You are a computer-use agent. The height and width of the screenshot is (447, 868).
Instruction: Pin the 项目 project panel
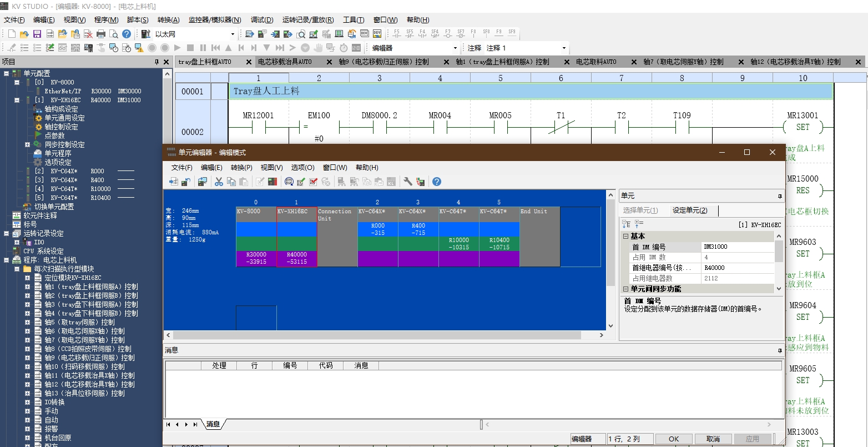[157, 62]
